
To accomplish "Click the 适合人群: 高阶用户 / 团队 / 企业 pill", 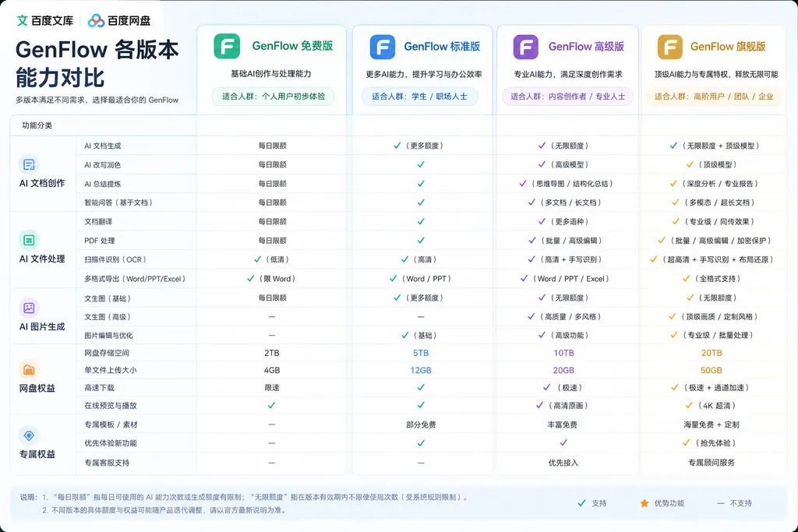I will 714,96.
